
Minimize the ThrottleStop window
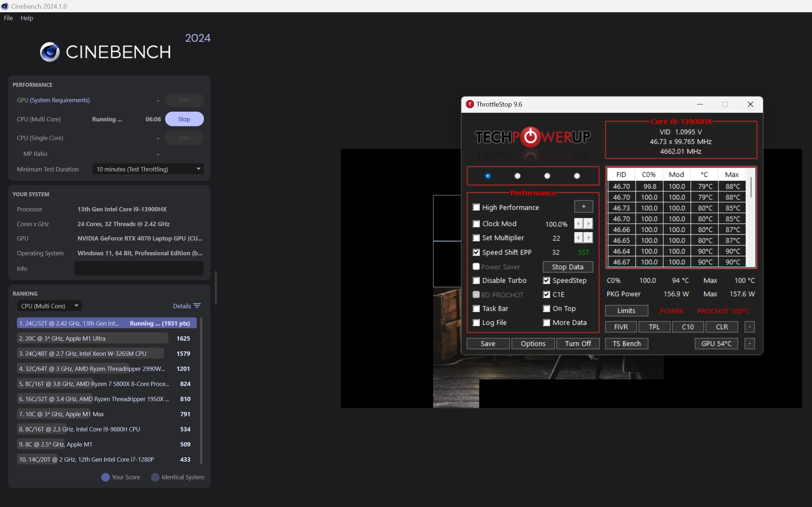[x=700, y=104]
